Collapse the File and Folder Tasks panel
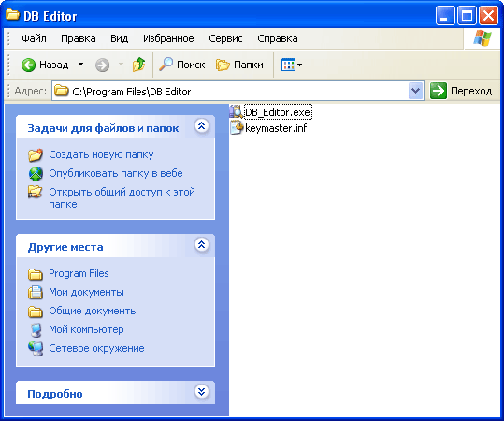The width and height of the screenshot is (504, 421). coord(202,126)
